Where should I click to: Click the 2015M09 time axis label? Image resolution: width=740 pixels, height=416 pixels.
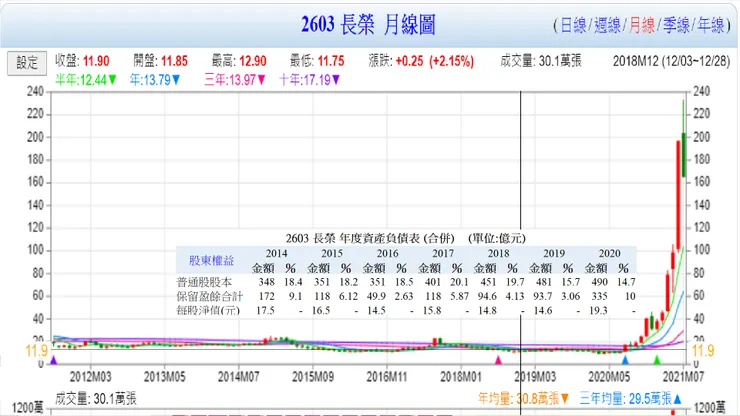[313, 377]
